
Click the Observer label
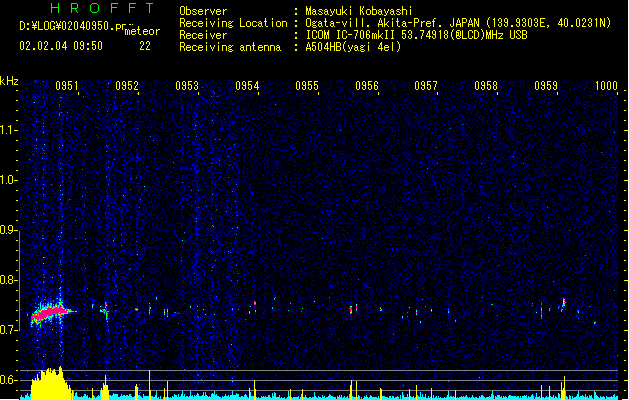[x=203, y=11]
